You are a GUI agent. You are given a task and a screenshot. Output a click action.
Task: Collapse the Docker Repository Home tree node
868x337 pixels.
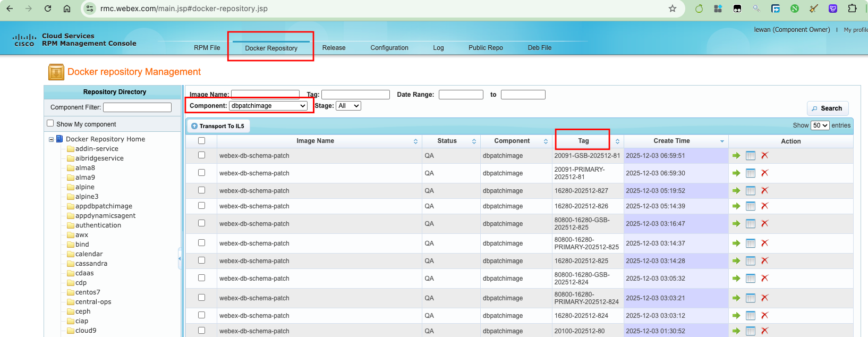click(52, 139)
